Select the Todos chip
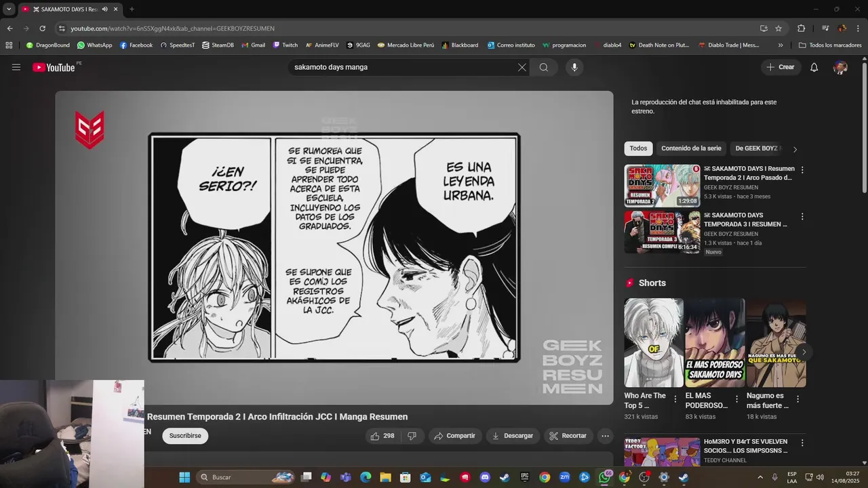Viewport: 868px width, 488px height. pos(638,148)
